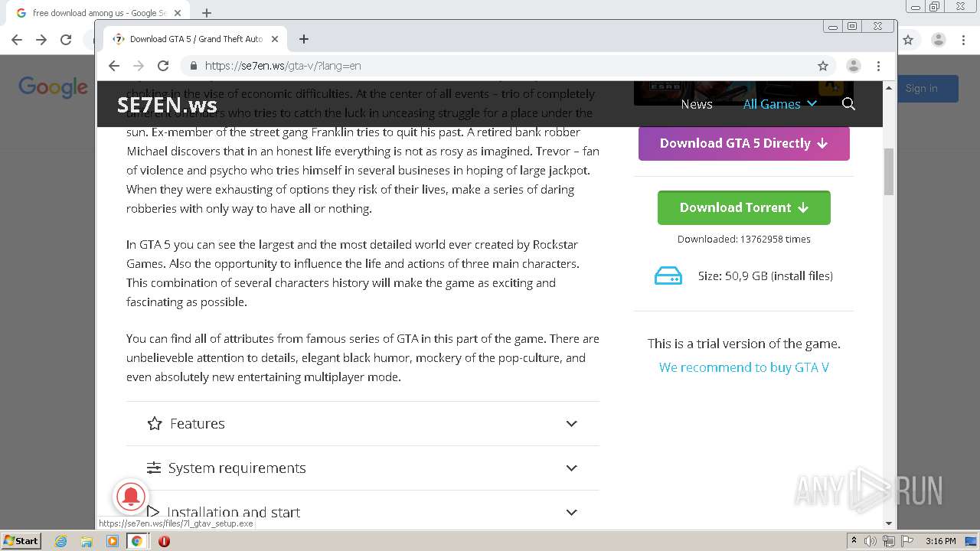This screenshot has height=551, width=980.
Task: Reload page in background Chrome window
Action: (66, 40)
